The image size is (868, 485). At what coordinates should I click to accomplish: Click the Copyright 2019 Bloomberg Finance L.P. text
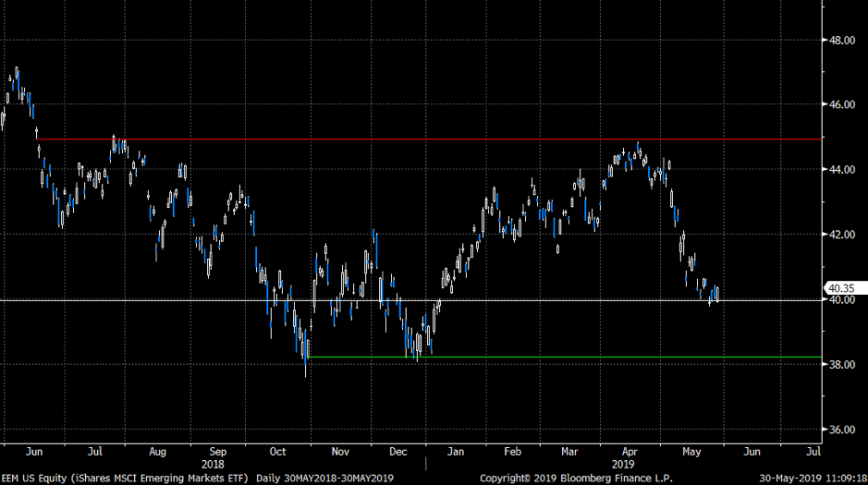point(576,478)
